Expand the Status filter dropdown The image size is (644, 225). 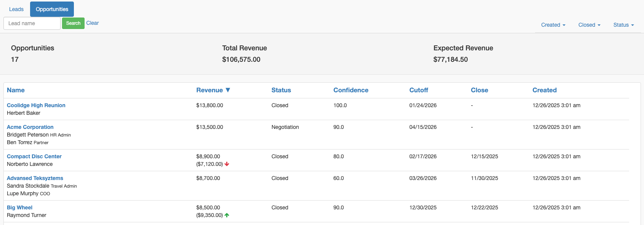pos(623,25)
